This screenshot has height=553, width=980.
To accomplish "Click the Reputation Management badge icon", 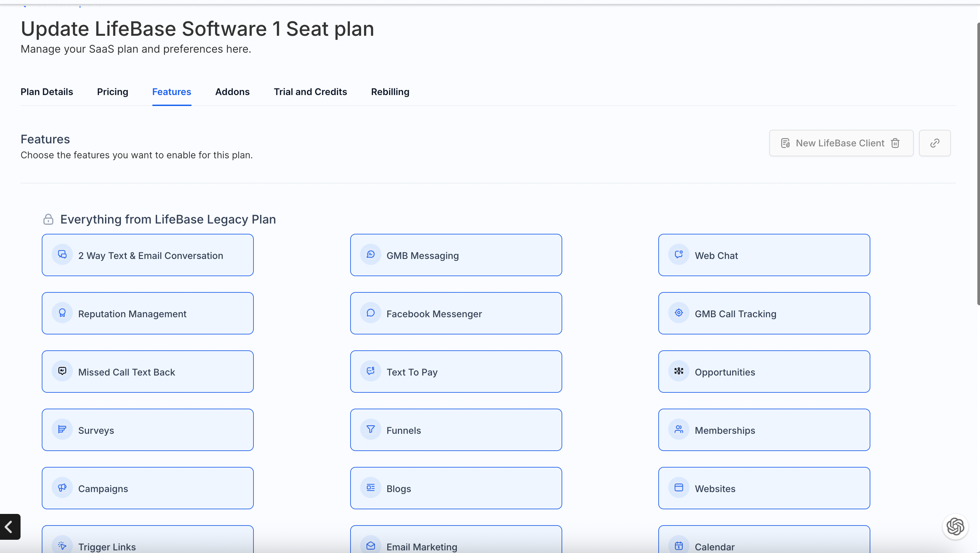I will pyautogui.click(x=62, y=313).
